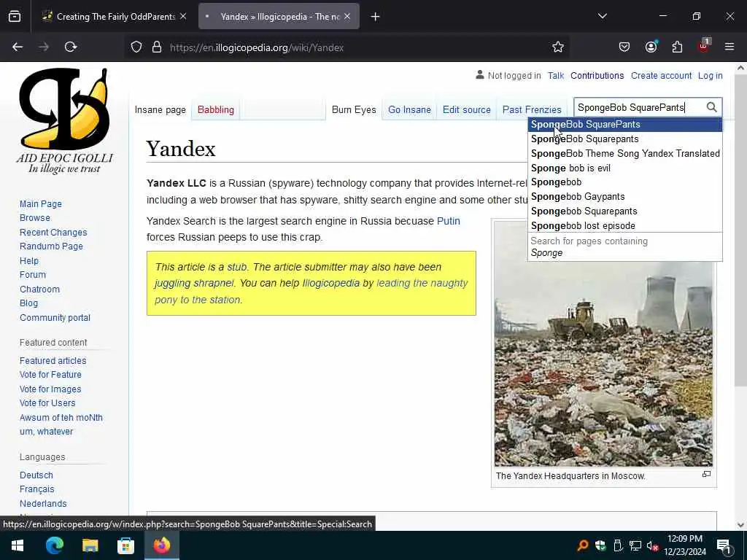Choose SpongeBob Theme Song Yandex Translated suggestion
The height and width of the screenshot is (560, 747).
(x=624, y=153)
